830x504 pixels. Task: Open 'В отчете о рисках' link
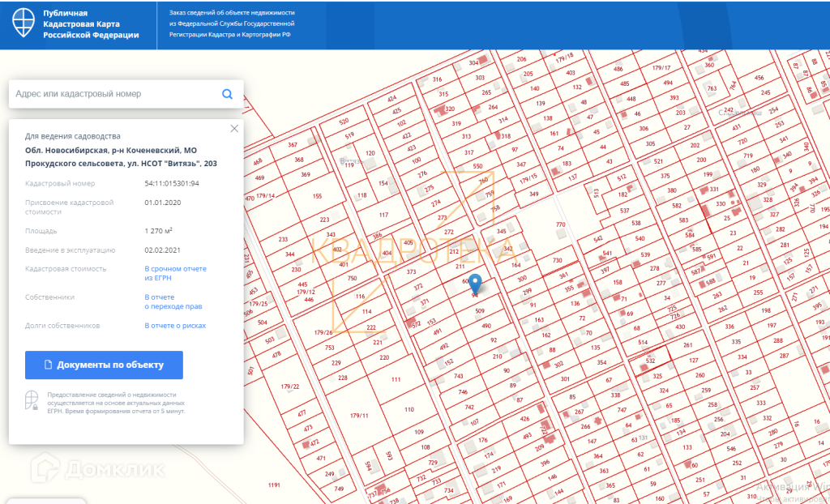[175, 326]
